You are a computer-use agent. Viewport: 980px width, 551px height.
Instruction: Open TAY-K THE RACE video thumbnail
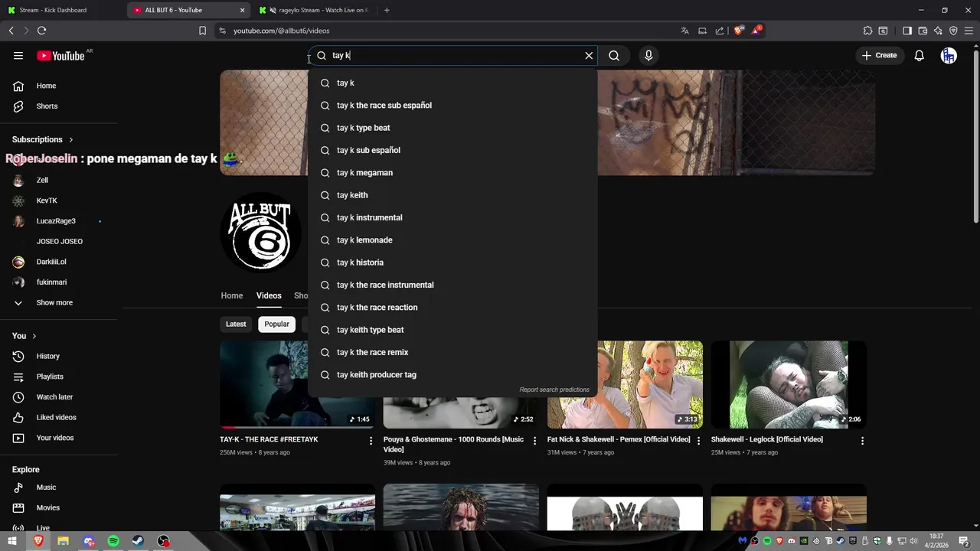[x=297, y=384]
